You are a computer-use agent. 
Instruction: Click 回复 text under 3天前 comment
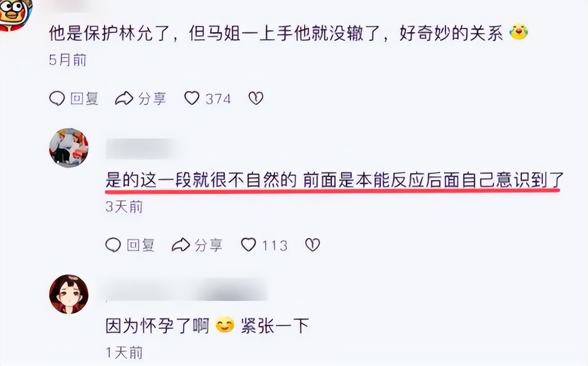(141, 245)
